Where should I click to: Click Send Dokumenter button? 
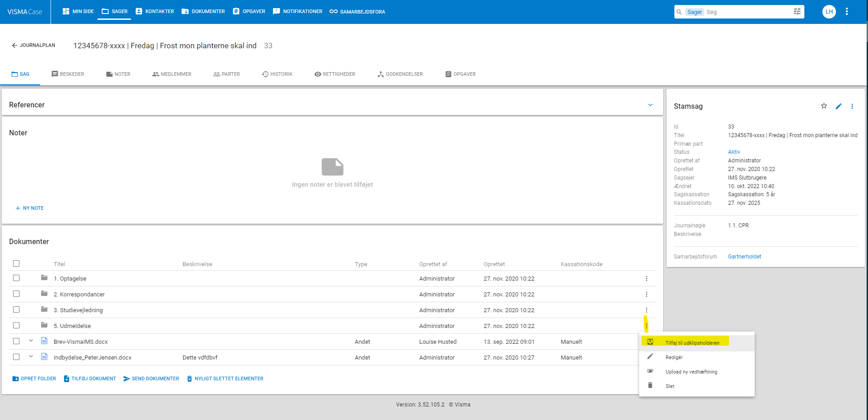(151, 379)
